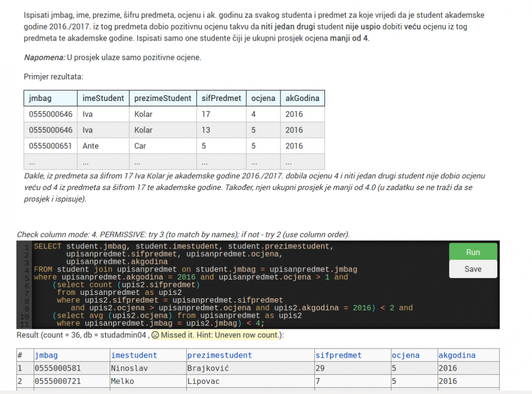Click result cell 0555000721
The image size is (532, 394).
click(72, 381)
